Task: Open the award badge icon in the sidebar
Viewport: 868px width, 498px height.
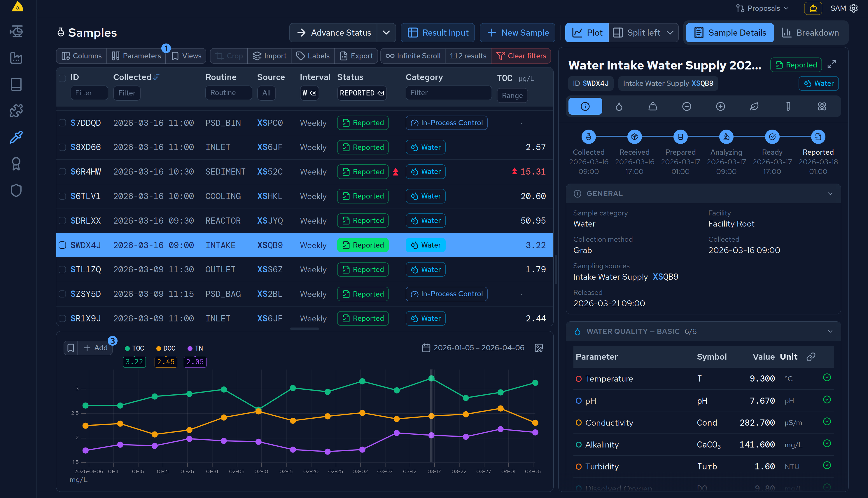Action: coord(16,163)
